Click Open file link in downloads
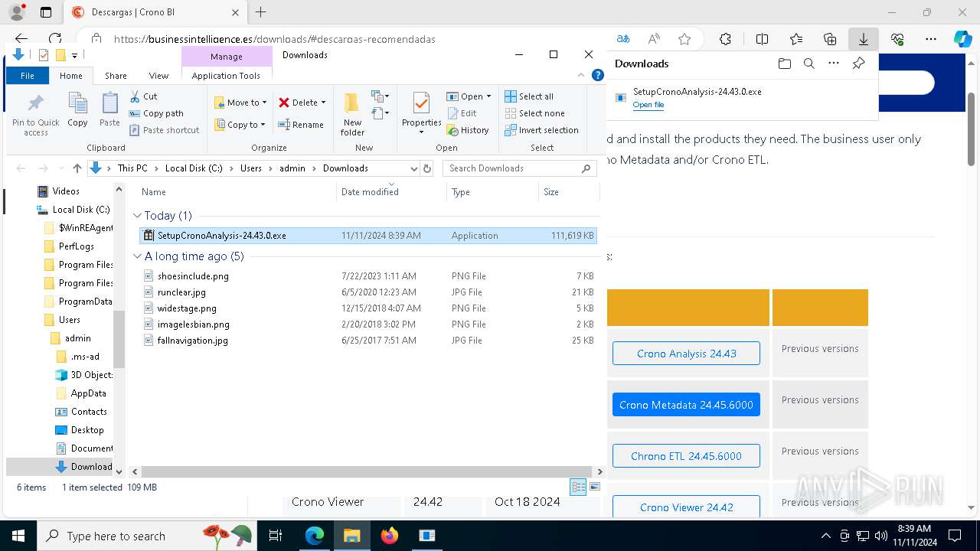 tap(648, 105)
